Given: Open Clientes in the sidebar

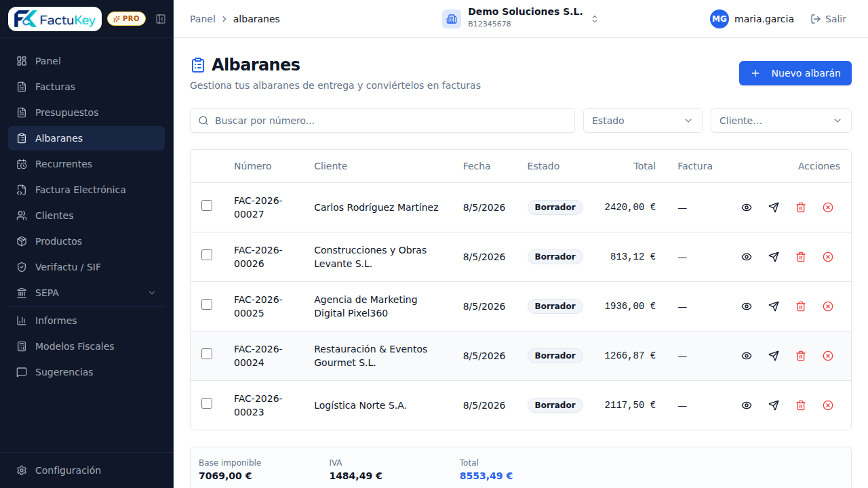Looking at the screenshot, I should (x=86, y=216).
